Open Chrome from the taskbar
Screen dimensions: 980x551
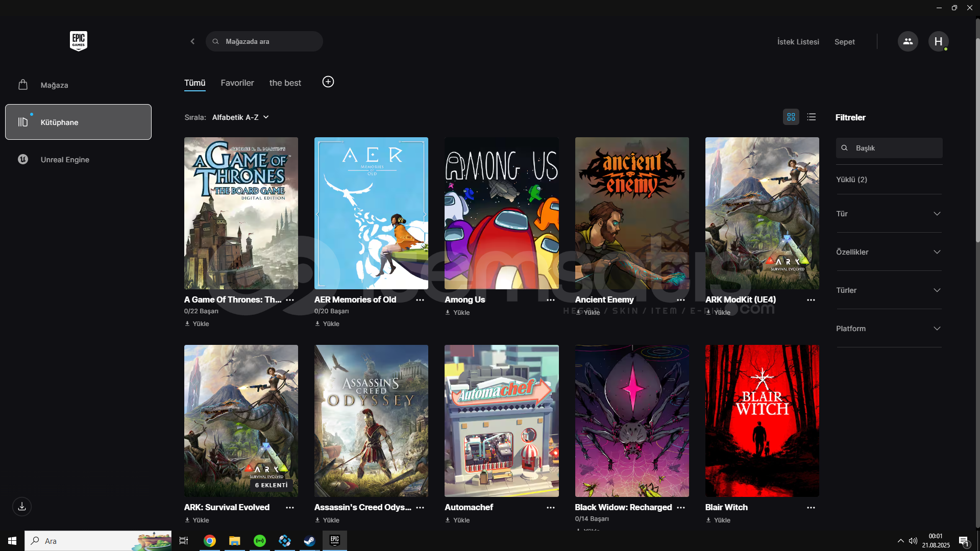pos(210,541)
